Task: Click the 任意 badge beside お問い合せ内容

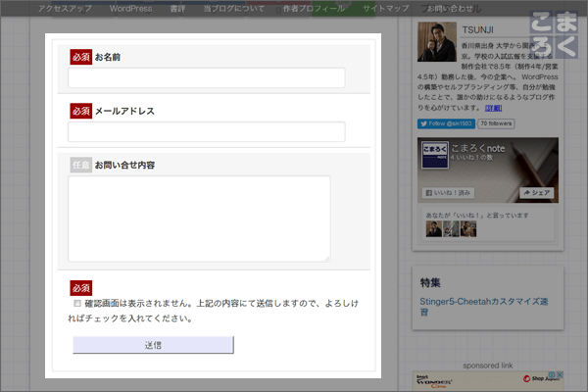Action: pyautogui.click(x=81, y=165)
